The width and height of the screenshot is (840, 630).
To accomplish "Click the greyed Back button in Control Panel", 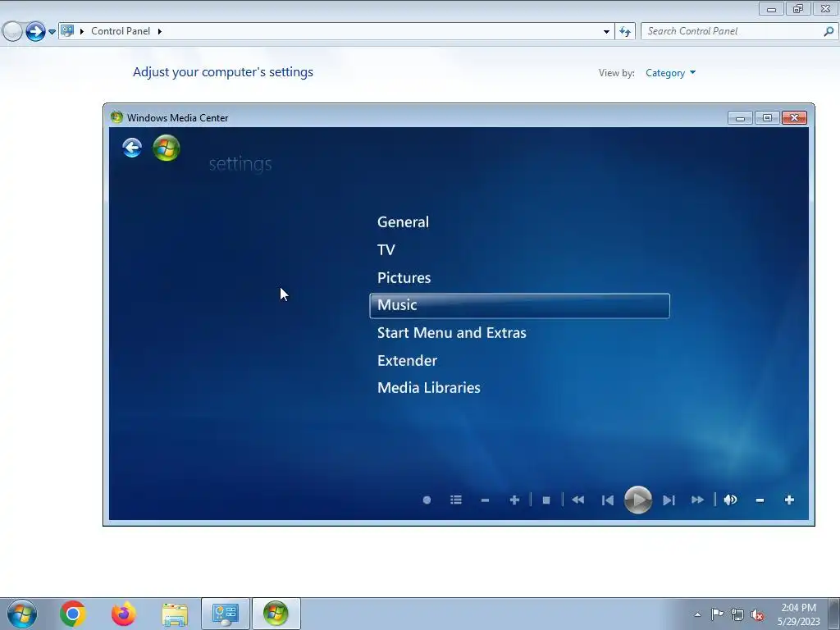I will (12, 32).
